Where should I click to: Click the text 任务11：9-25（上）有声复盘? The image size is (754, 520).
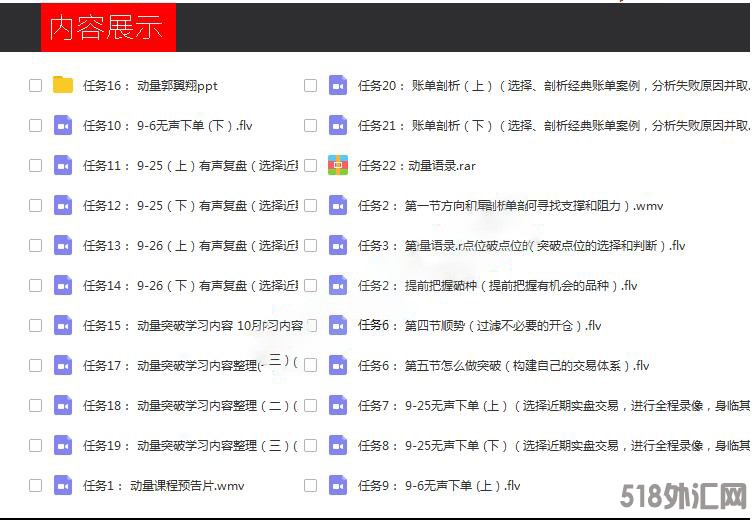click(x=190, y=165)
